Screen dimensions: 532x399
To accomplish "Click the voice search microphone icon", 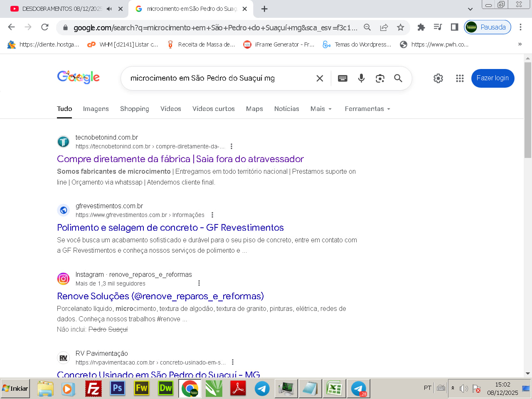I will click(361, 78).
